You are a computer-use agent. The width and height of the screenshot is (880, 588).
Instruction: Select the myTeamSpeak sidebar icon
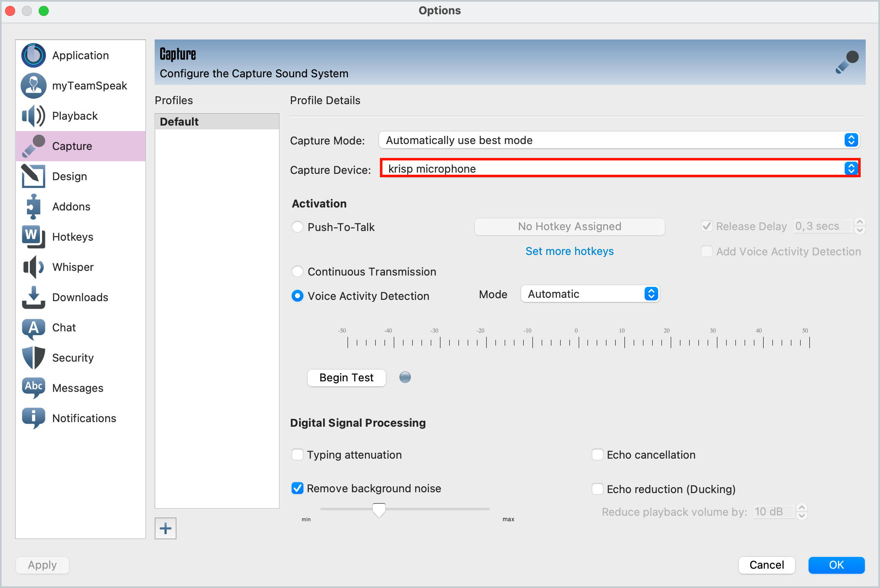33,86
